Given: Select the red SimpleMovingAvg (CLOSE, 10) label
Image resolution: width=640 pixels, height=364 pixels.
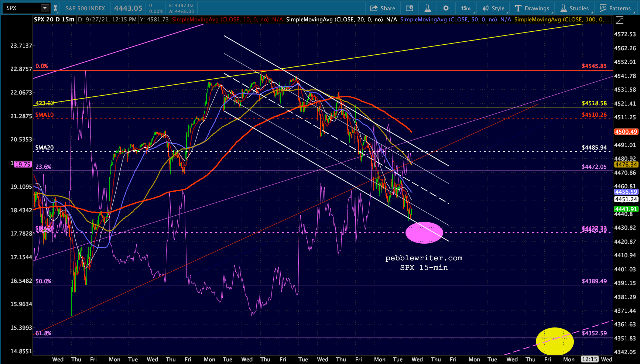Looking at the screenshot, I should click(x=220, y=20).
